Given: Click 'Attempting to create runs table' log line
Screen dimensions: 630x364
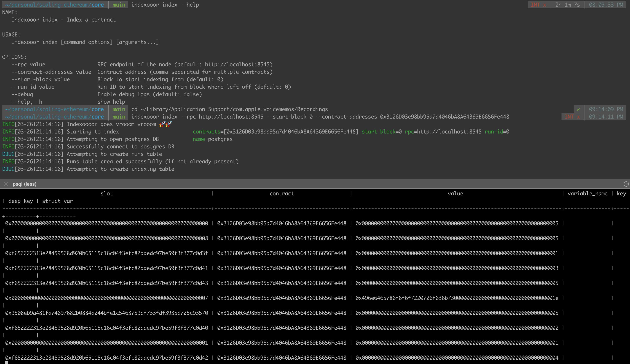Looking at the screenshot, I should [x=82, y=154].
